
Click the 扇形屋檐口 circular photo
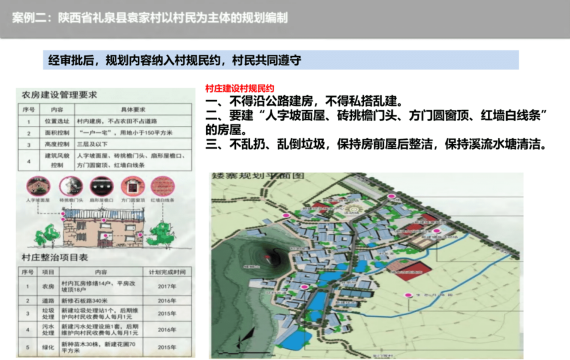pyautogui.click(x=102, y=186)
